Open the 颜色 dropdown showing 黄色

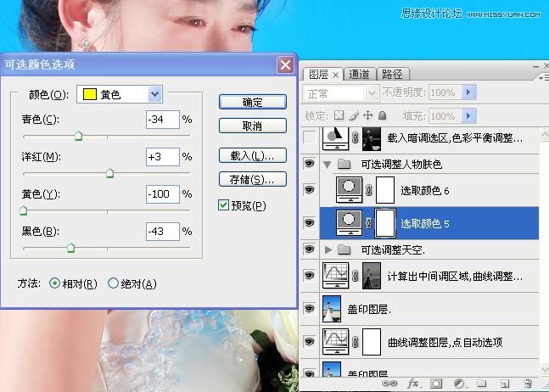click(x=120, y=94)
